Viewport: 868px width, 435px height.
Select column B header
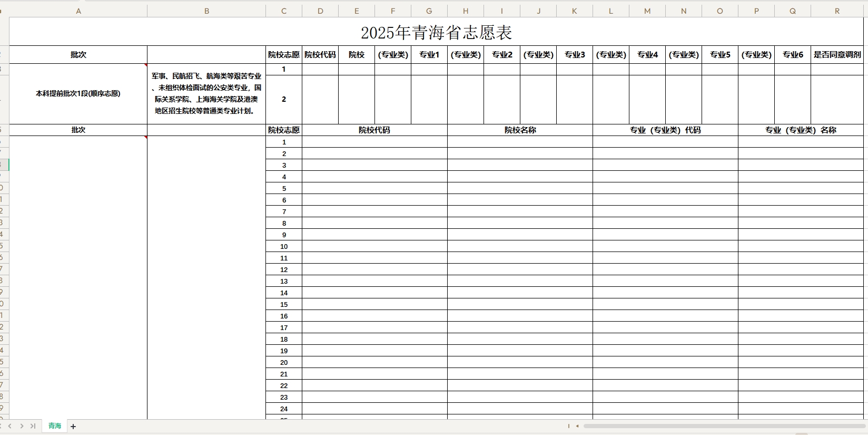[x=206, y=11]
